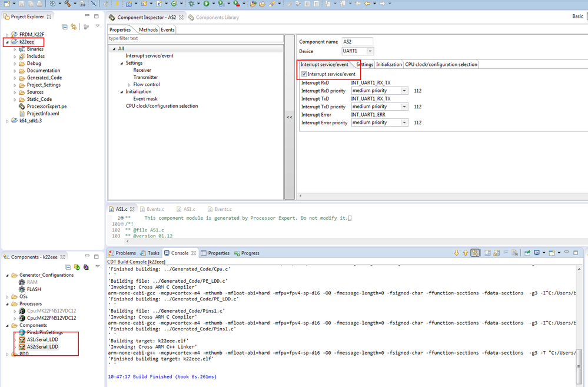Image resolution: width=588 pixels, height=387 pixels.
Task: Open Display Selected Console dropdown arrow
Action: tap(544, 253)
